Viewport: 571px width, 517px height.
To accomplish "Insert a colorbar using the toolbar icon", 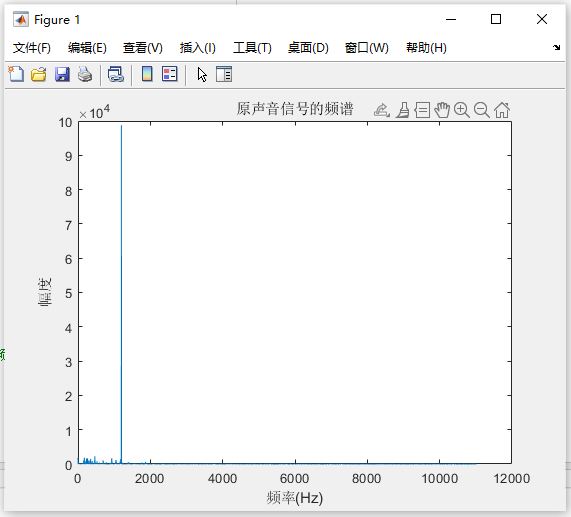I will 147,74.
